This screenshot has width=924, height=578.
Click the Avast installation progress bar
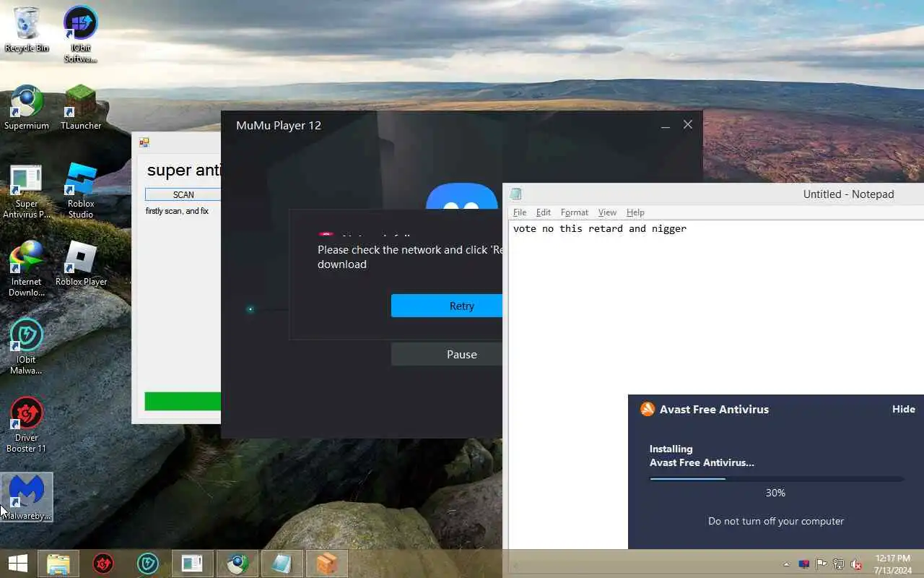coord(776,478)
